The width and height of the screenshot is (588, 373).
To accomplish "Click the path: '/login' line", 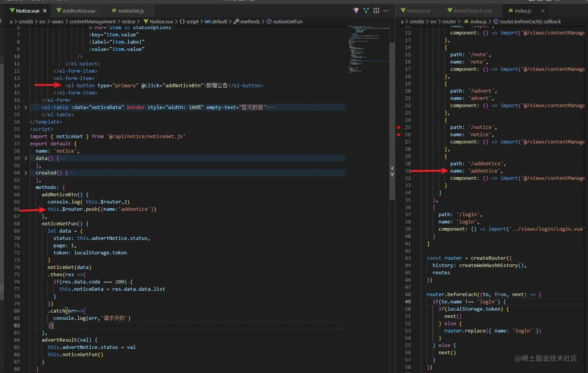I will [460, 215].
